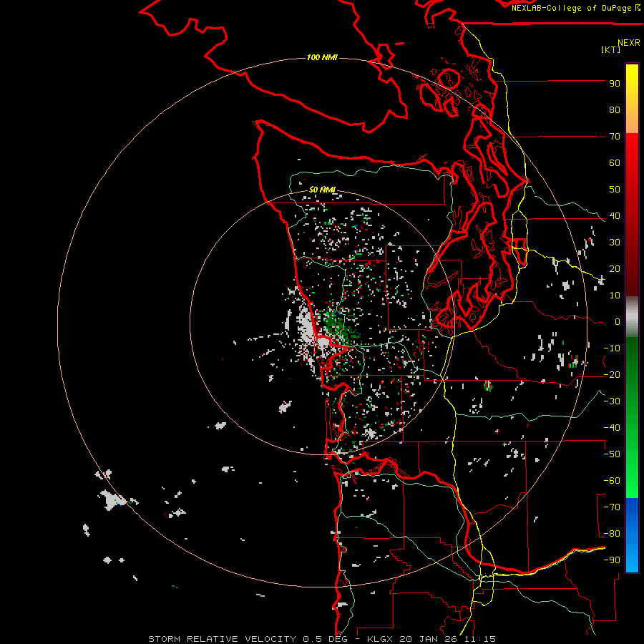The image size is (644, 644).
Task: Select the 10 value on velocity scale
Action: tap(615, 296)
